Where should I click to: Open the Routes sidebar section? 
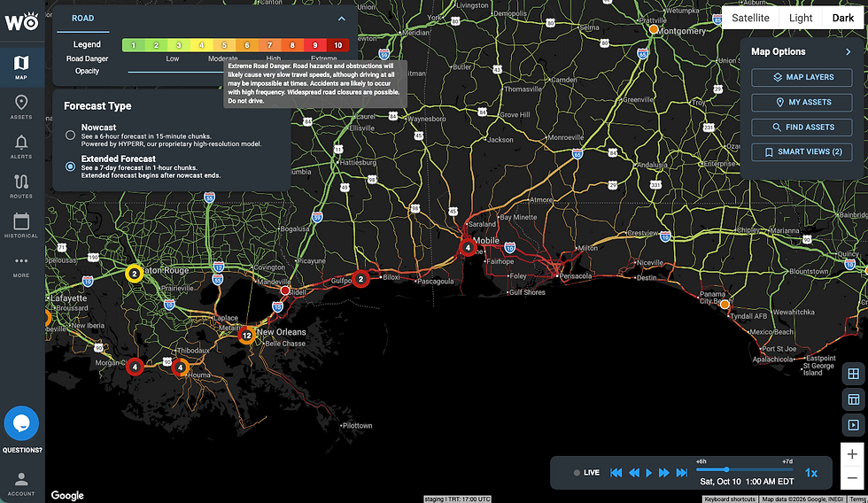[x=21, y=186]
